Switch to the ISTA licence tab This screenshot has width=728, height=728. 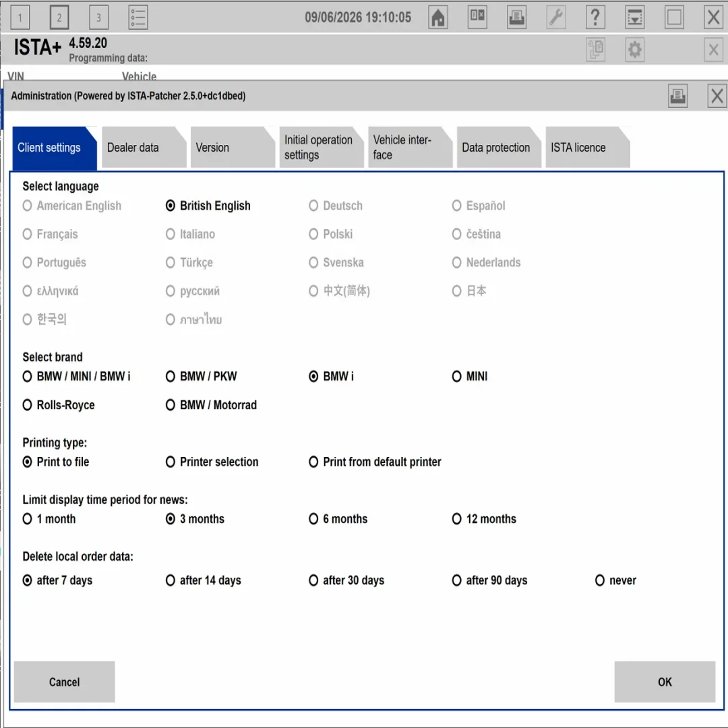tap(588, 147)
